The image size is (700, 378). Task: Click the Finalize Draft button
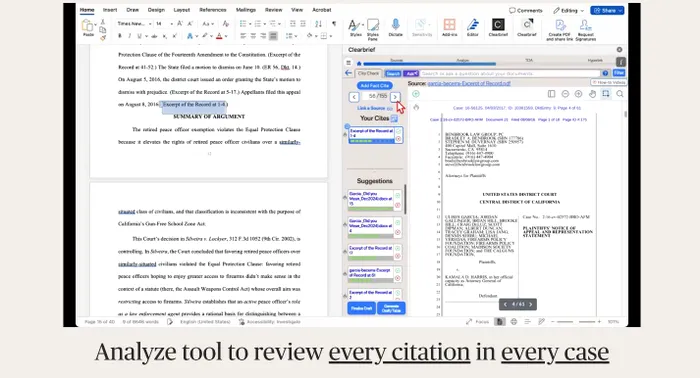click(x=361, y=308)
